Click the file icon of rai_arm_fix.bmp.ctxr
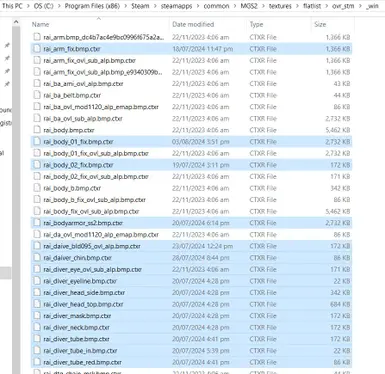The image size is (385, 374). (x=37, y=49)
